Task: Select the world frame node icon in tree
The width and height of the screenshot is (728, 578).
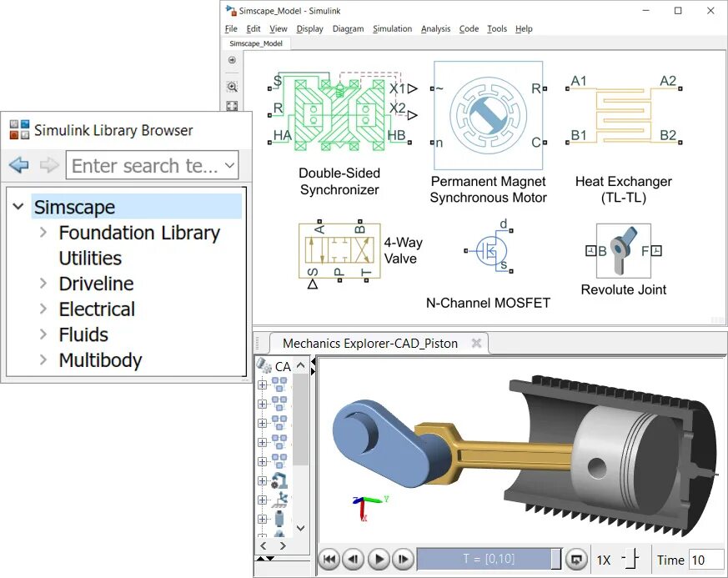Action: (x=280, y=500)
